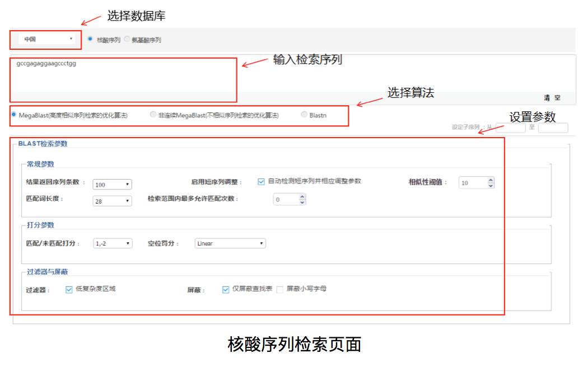Click the 相似性阈值 value field
Viewport: 588px width, 367px height.
473,183
